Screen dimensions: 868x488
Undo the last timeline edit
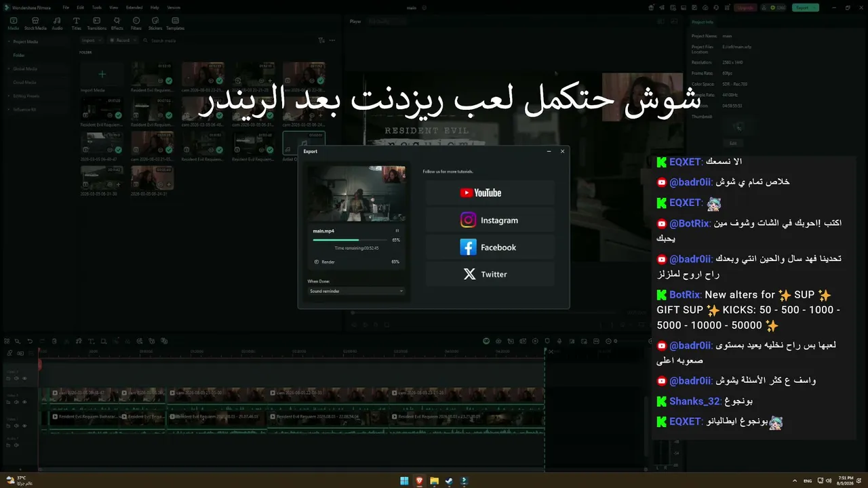tap(29, 341)
